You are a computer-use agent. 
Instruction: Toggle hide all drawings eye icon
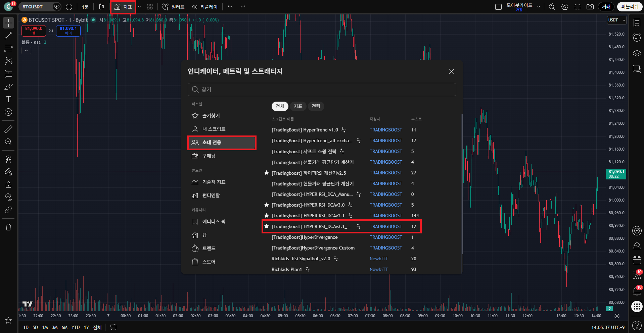(x=8, y=197)
